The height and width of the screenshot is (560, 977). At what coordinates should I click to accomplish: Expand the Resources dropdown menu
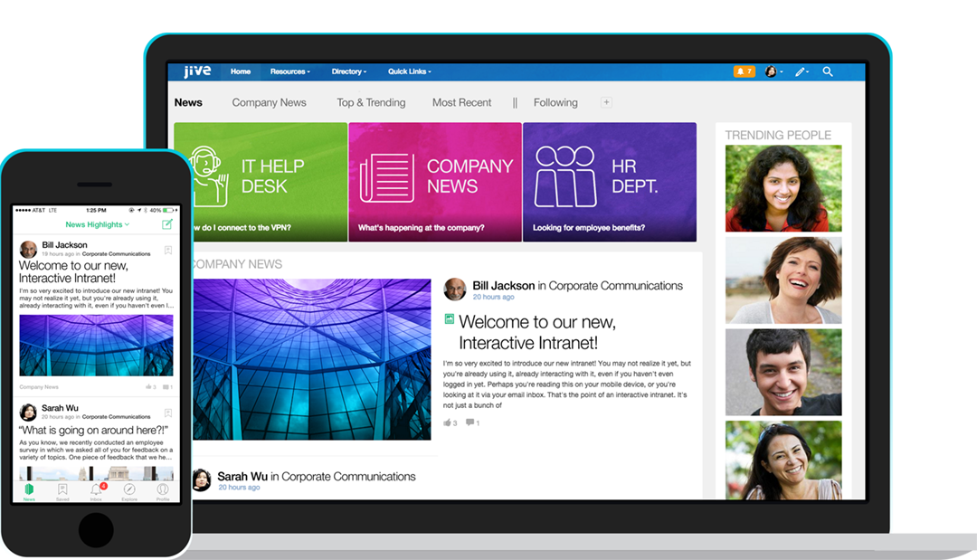tap(289, 71)
